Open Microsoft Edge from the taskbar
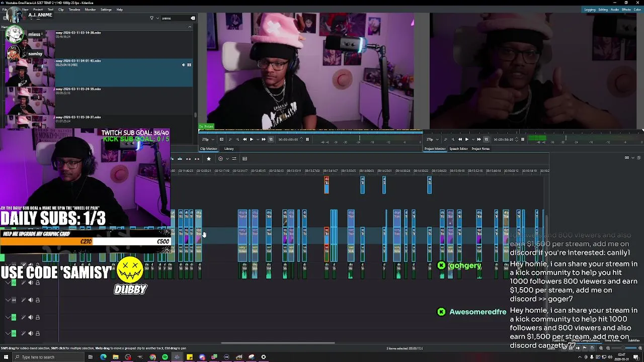This screenshot has width=644, height=362. tap(103, 357)
